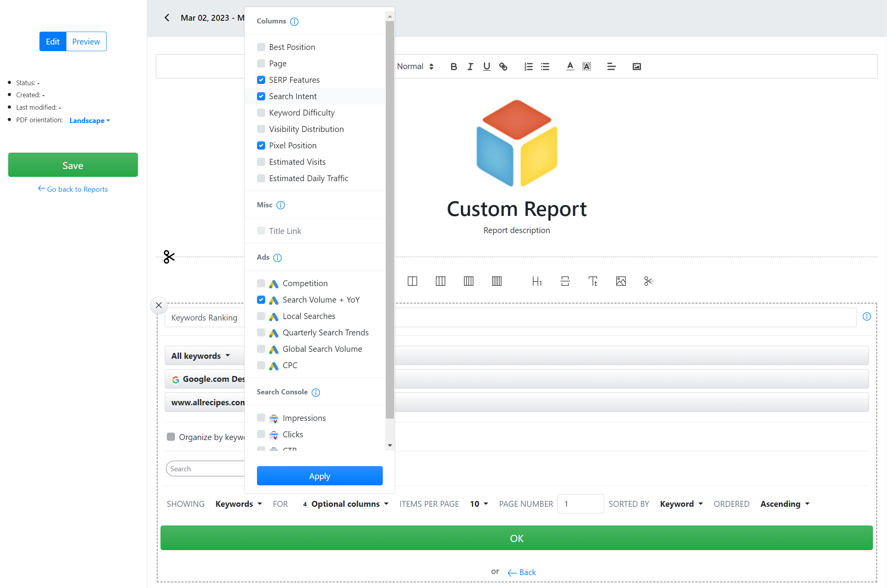Click the Search input field
The height and width of the screenshot is (588, 887).
pos(208,469)
